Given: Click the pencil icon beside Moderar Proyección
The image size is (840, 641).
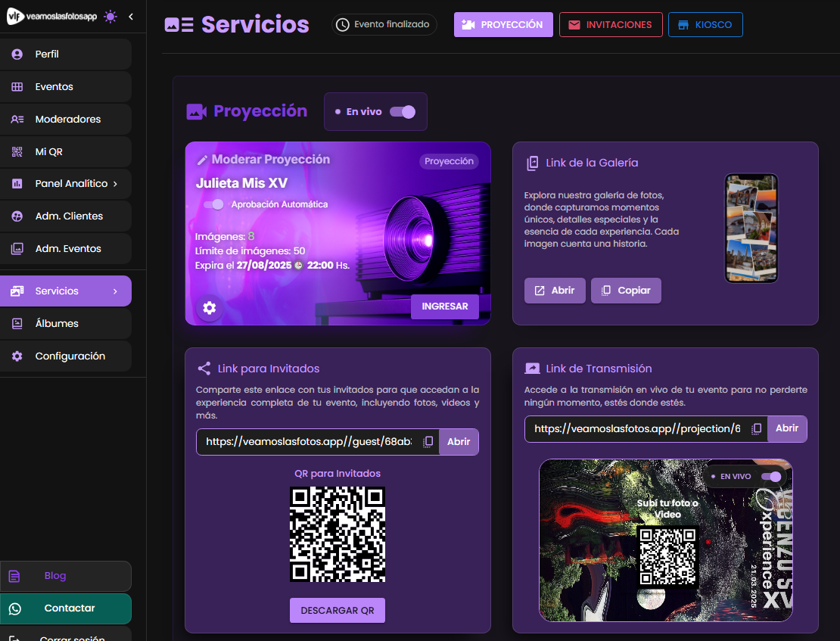Looking at the screenshot, I should click(x=202, y=160).
